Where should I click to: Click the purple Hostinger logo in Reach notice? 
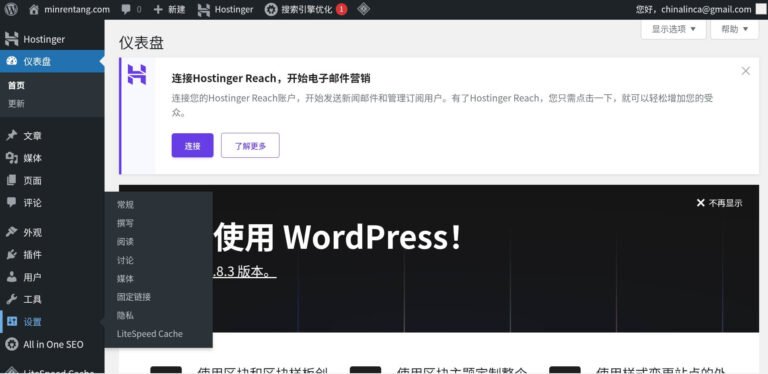point(137,75)
